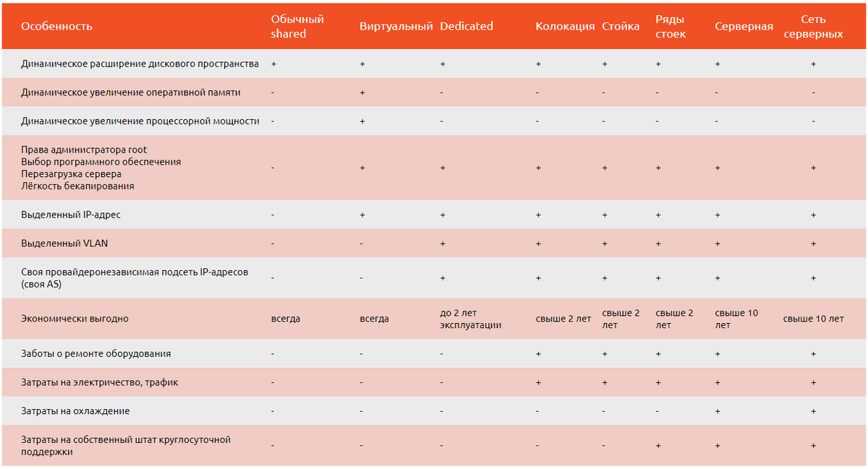This screenshot has width=868, height=469.
Task: Select row 'Динамическое расширение дискового пространства'
Action: [x=434, y=64]
